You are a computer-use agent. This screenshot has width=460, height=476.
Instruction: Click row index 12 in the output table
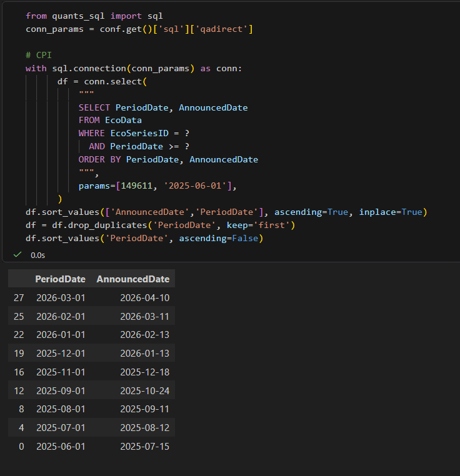19,390
